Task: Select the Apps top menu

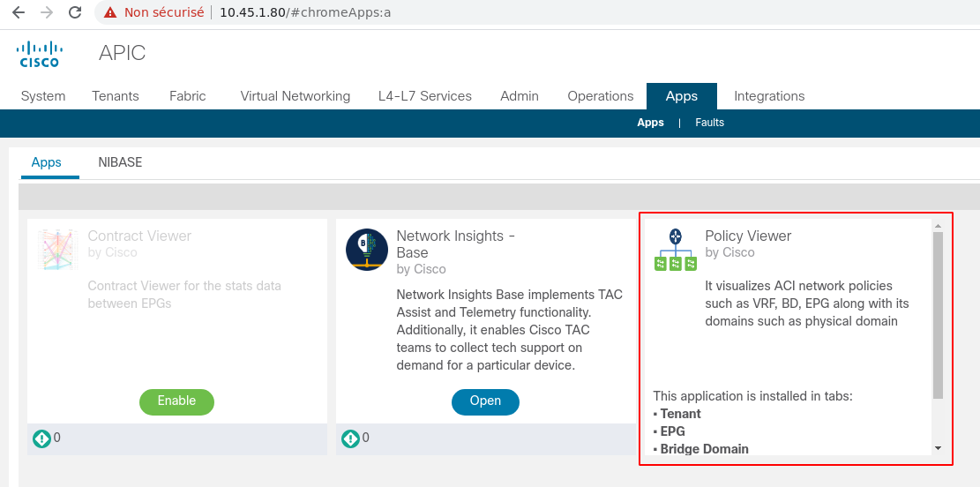Action: (x=682, y=96)
